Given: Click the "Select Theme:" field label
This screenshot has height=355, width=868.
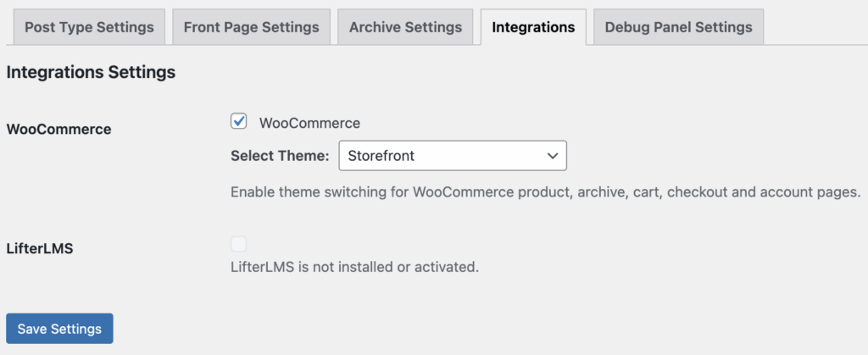Looking at the screenshot, I should point(279,156).
